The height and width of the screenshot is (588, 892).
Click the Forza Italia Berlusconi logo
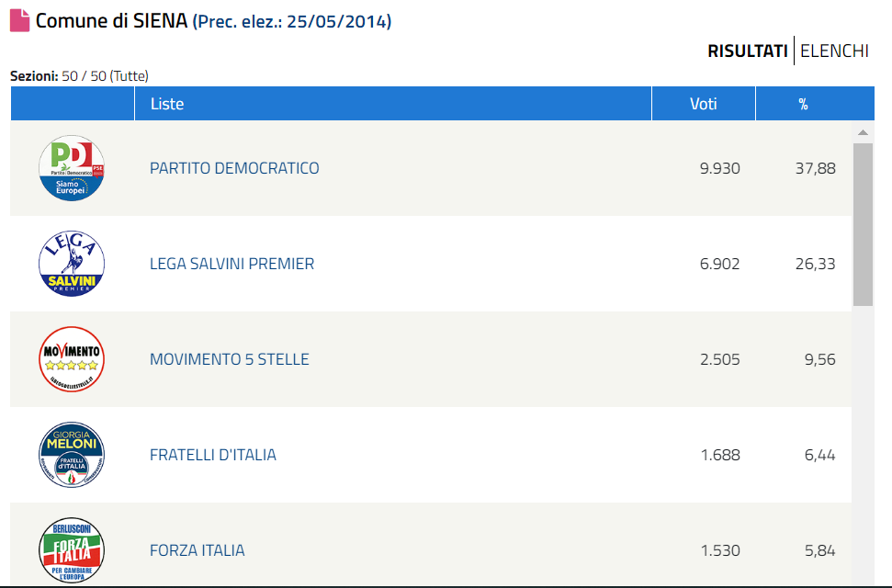(x=72, y=550)
